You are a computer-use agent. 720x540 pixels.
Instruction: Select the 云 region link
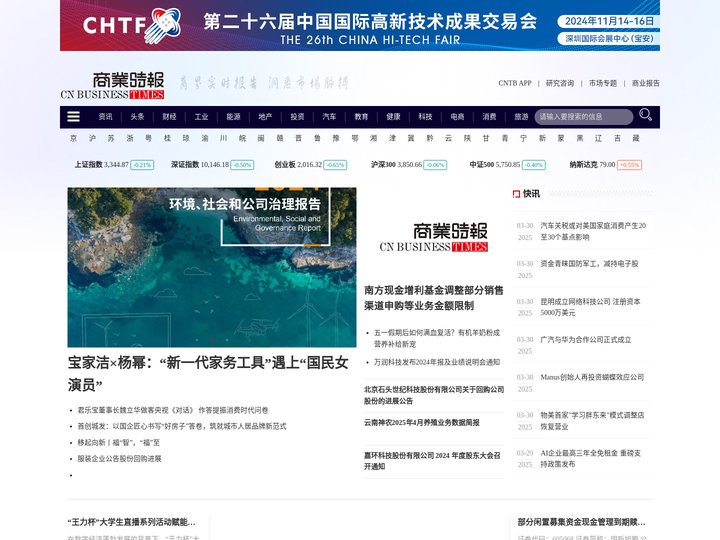click(x=448, y=138)
